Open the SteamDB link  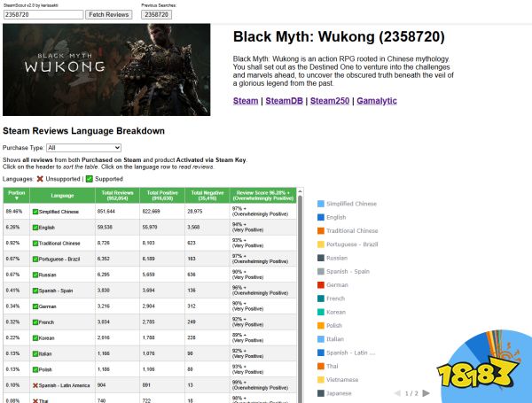(x=284, y=101)
